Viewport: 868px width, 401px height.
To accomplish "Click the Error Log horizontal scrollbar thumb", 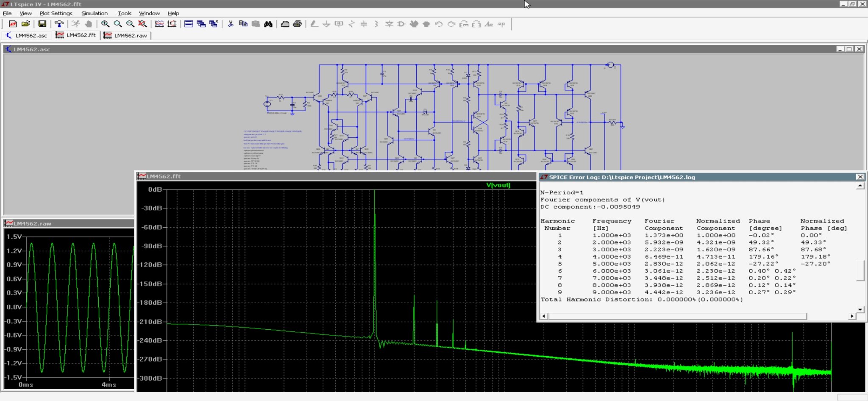I will [x=677, y=316].
